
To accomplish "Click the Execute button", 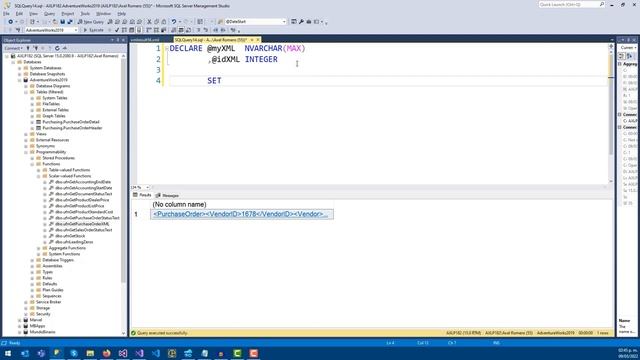I will (x=93, y=30).
